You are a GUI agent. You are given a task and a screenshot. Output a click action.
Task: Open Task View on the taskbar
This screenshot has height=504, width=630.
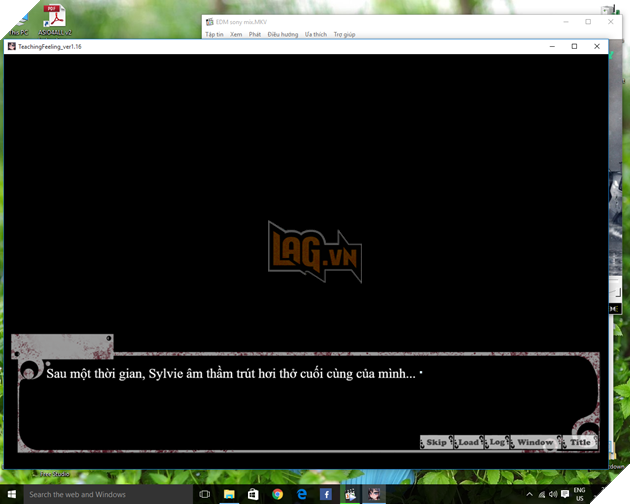(205, 494)
